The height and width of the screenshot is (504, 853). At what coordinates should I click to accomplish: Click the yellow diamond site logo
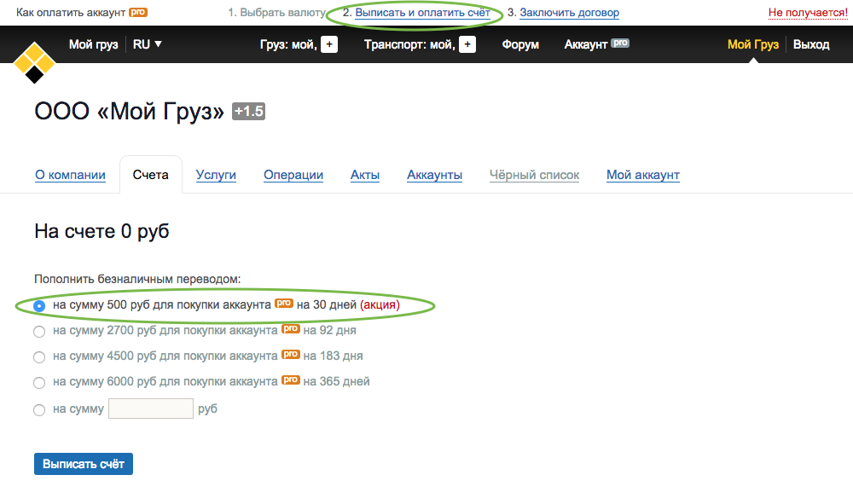[34, 61]
